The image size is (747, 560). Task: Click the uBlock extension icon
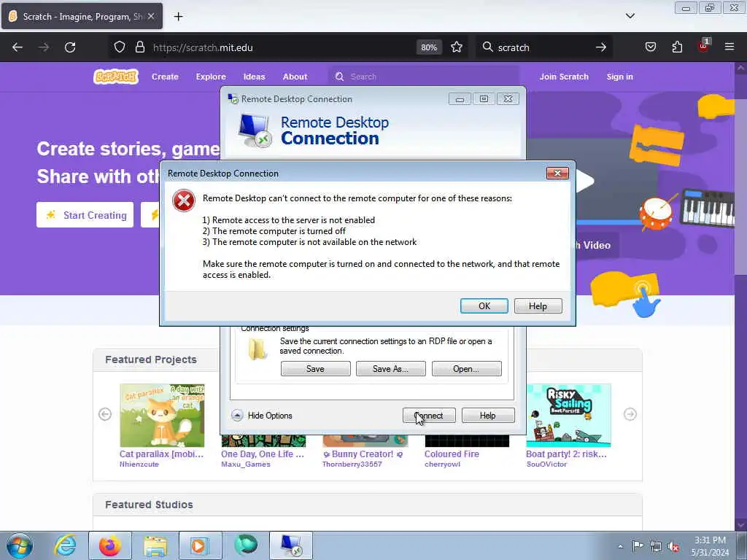pyautogui.click(x=704, y=46)
